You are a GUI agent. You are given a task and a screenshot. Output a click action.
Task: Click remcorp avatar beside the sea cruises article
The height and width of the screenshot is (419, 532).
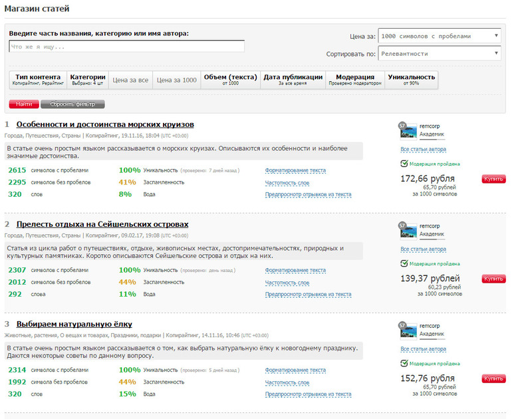pos(409,130)
